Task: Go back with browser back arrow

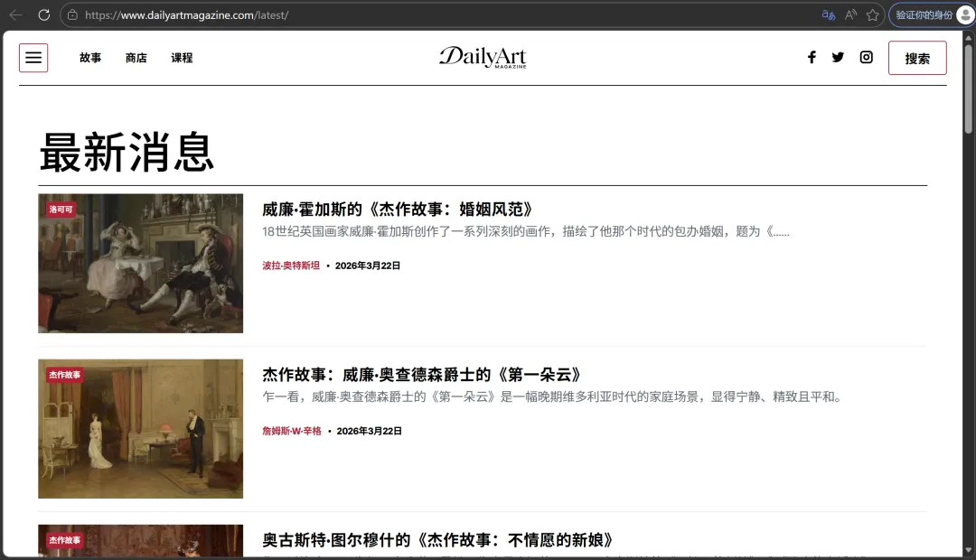Action: pyautogui.click(x=15, y=15)
